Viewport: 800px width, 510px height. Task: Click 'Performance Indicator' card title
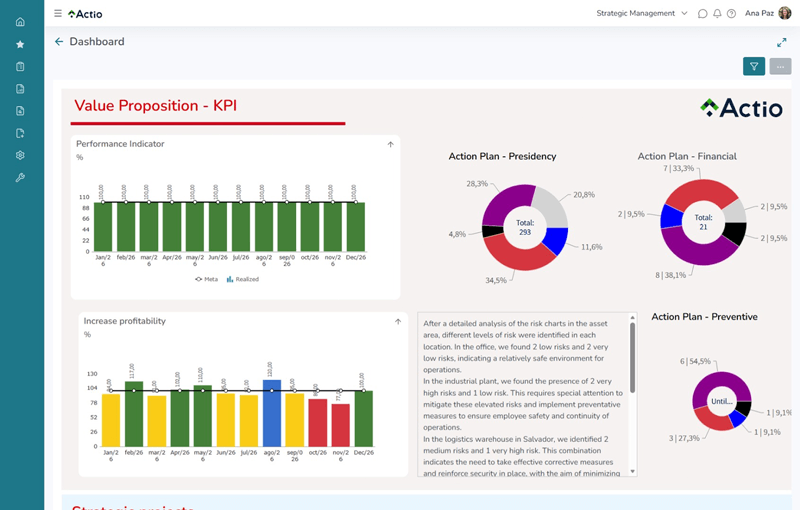pos(120,144)
